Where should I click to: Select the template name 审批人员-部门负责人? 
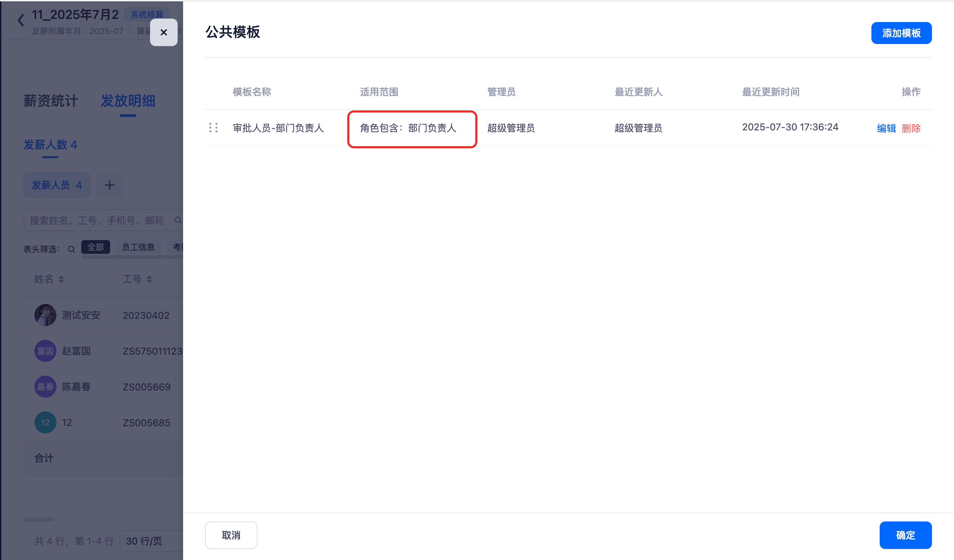(278, 128)
